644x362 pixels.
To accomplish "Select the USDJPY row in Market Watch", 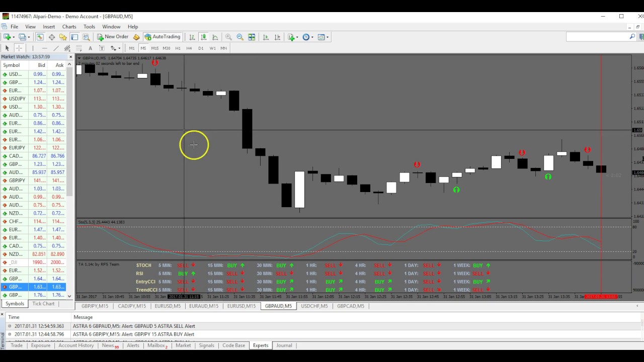I will click(33, 99).
